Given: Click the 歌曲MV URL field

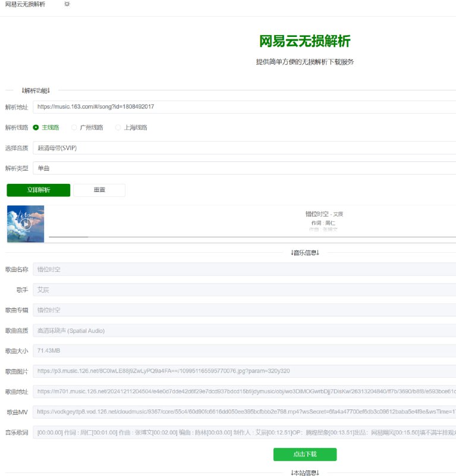Looking at the screenshot, I should [244, 412].
